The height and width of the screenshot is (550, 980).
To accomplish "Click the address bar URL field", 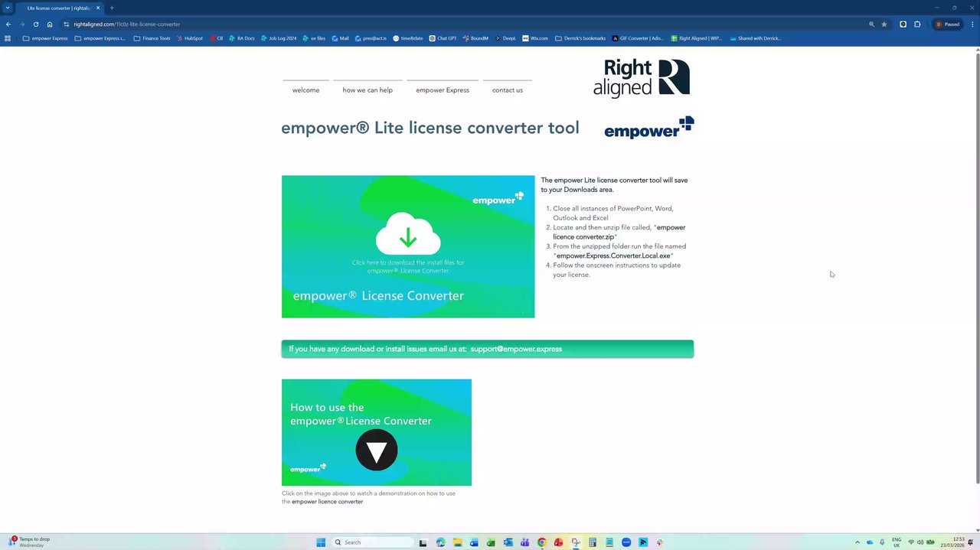I will [x=459, y=24].
